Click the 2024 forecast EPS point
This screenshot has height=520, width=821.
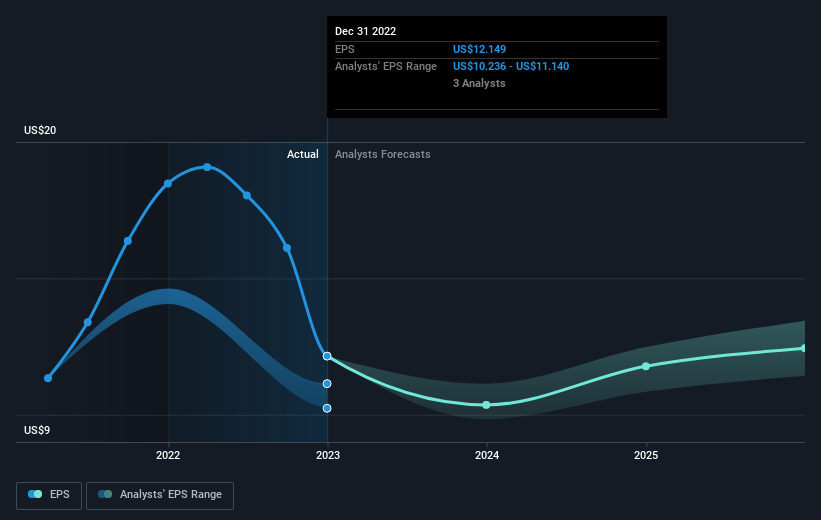(x=486, y=405)
